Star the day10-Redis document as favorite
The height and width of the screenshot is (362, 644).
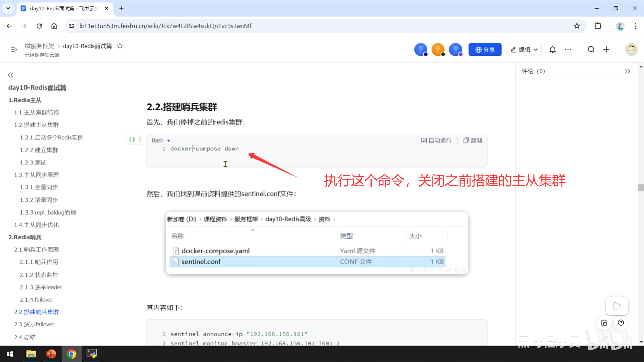(x=120, y=46)
